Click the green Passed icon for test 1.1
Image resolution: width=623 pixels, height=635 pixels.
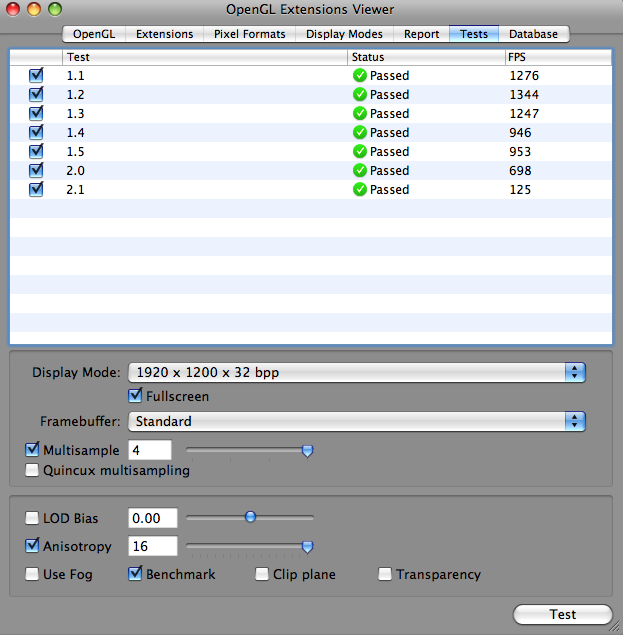[x=359, y=75]
